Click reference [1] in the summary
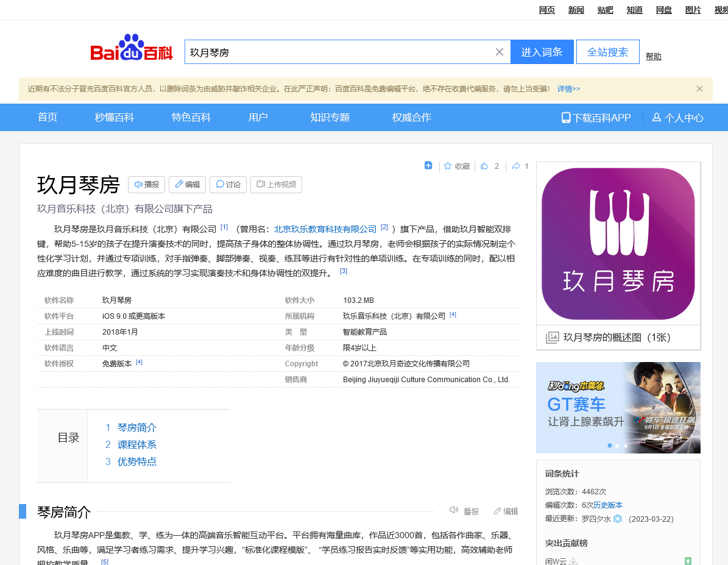This screenshot has height=565, width=728. tap(224, 227)
